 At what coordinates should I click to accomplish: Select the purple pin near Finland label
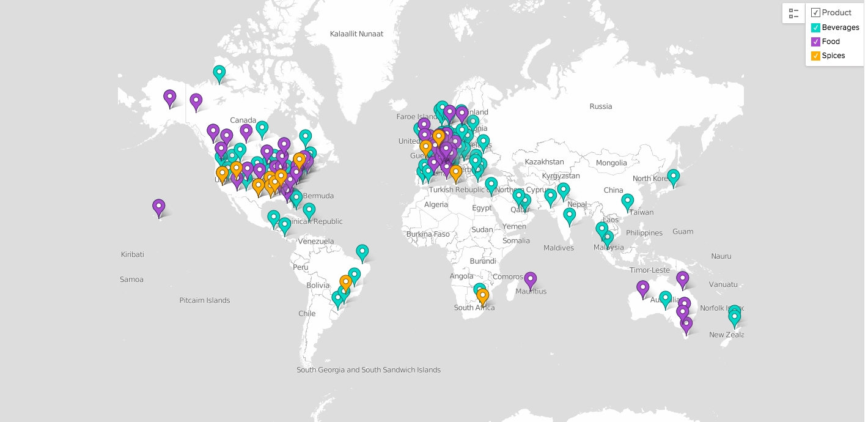click(462, 114)
